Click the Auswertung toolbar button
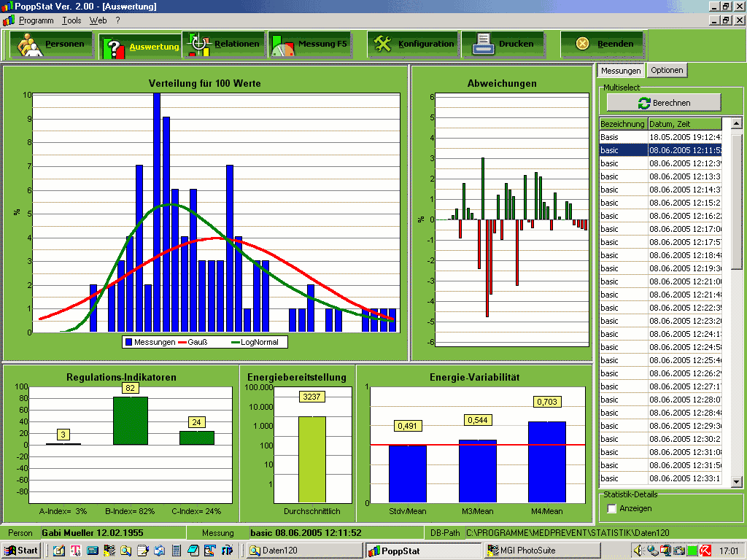The height and width of the screenshot is (560, 747). click(x=140, y=47)
